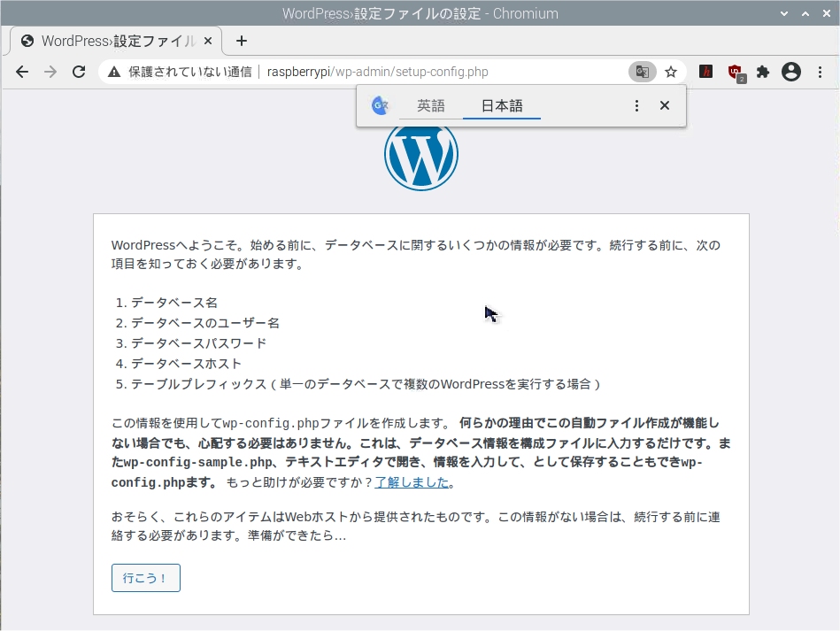840x631 pixels.
Task: Click the Google Translate logo in popup
Action: pyautogui.click(x=380, y=105)
